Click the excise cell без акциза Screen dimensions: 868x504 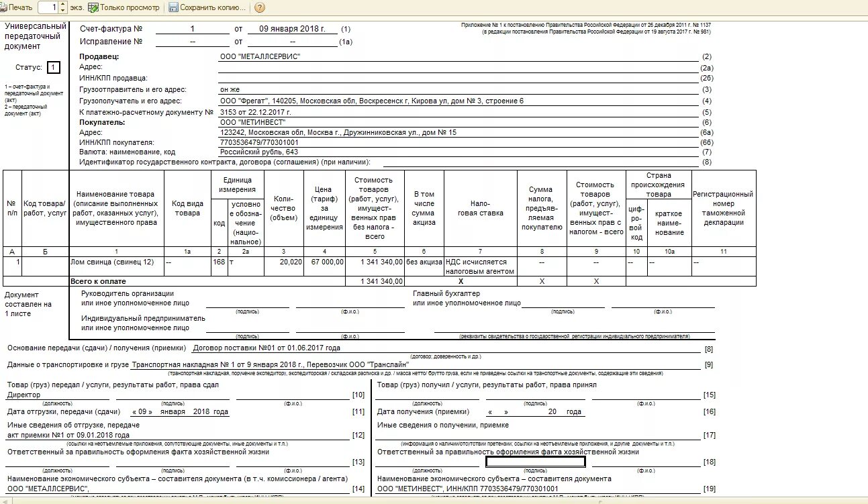(x=424, y=266)
